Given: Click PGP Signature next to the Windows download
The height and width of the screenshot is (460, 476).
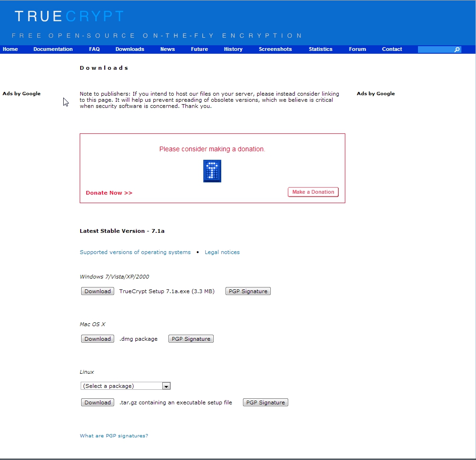Looking at the screenshot, I should [248, 291].
